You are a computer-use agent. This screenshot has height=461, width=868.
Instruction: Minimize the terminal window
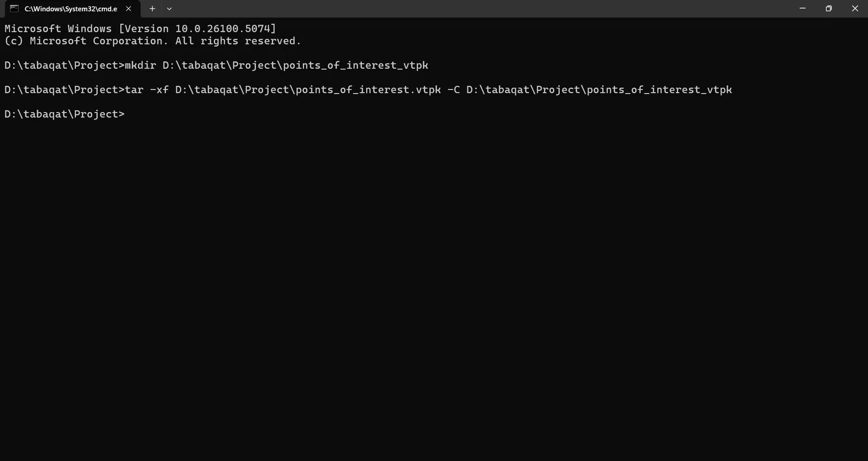coord(801,8)
